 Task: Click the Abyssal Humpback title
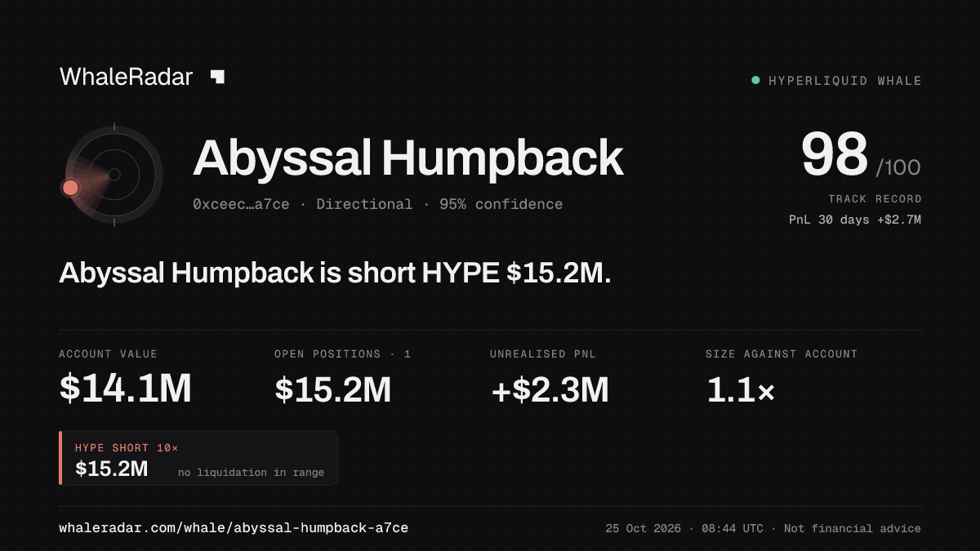pyautogui.click(x=408, y=158)
